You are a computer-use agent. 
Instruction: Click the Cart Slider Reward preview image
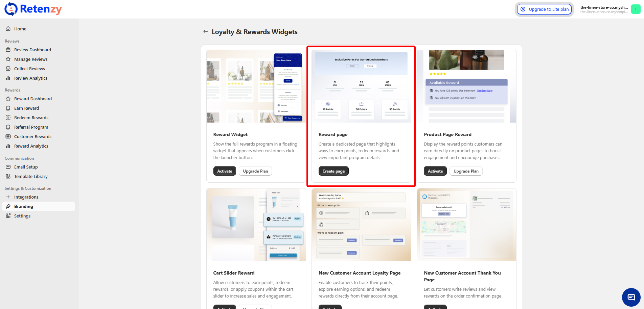coord(256,225)
